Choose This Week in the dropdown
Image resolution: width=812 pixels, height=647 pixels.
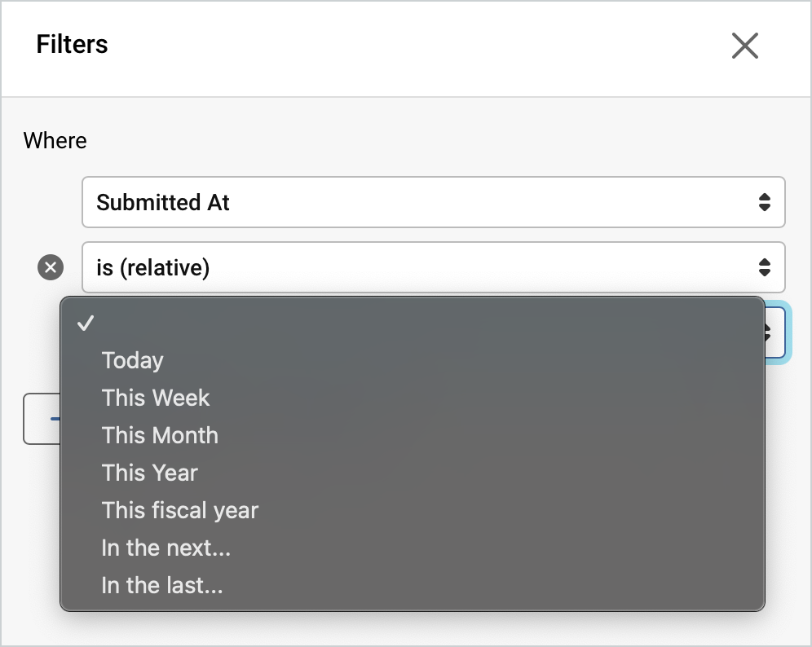click(x=155, y=397)
